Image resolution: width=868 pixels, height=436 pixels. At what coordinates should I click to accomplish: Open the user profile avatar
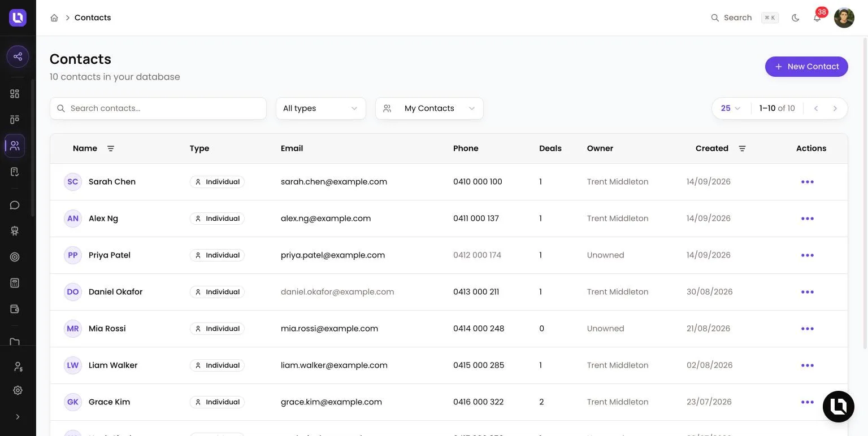click(844, 18)
